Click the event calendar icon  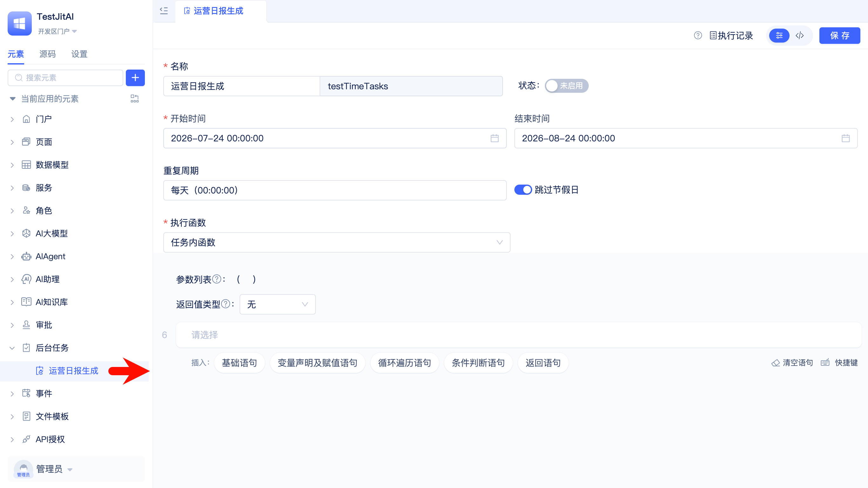(x=26, y=393)
